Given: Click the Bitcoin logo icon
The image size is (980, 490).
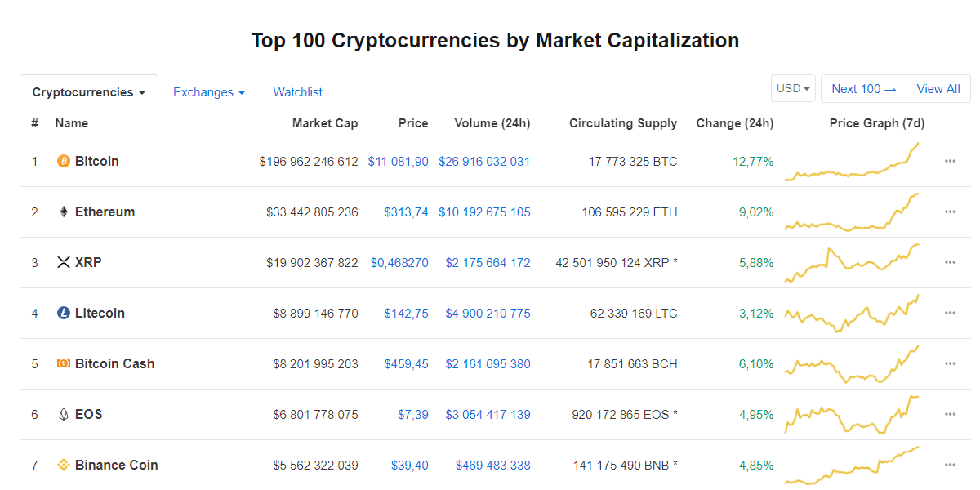Looking at the screenshot, I should click(x=64, y=162).
